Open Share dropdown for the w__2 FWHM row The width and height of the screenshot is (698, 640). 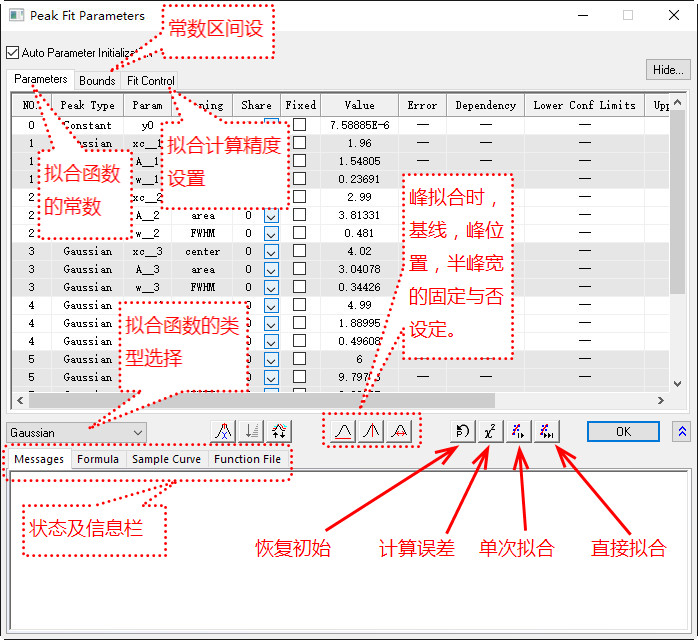click(x=271, y=233)
